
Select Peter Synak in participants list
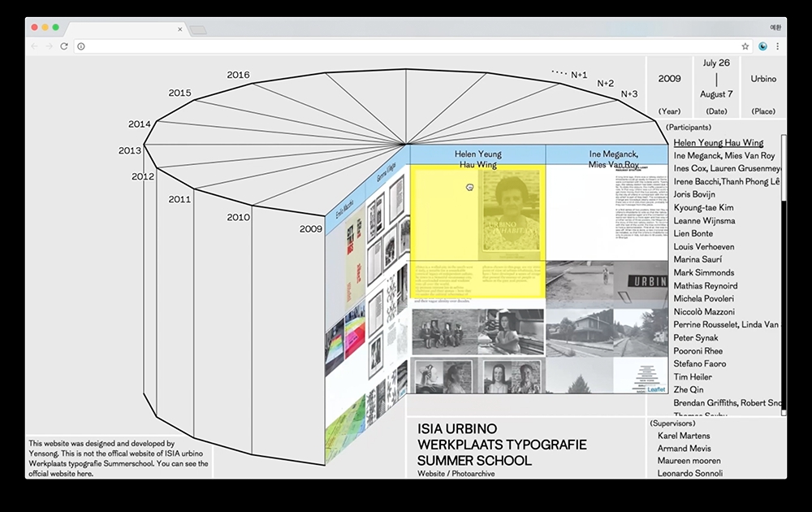coord(696,338)
